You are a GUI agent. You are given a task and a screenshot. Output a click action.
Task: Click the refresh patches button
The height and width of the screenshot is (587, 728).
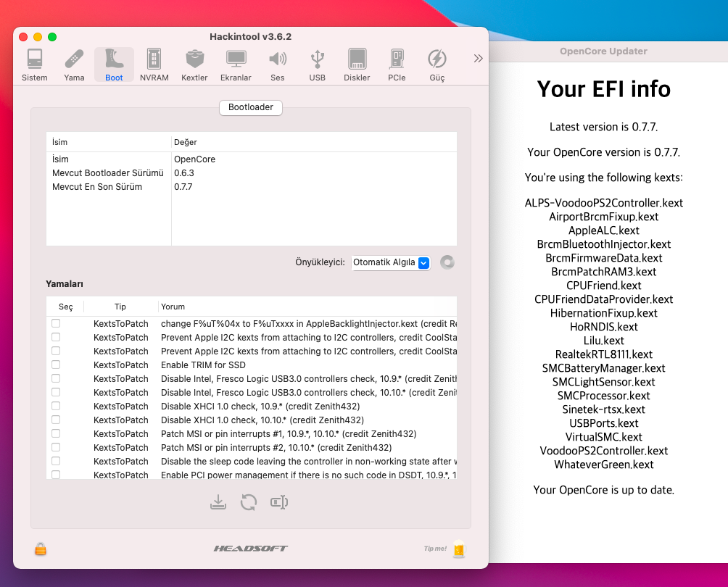[249, 502]
